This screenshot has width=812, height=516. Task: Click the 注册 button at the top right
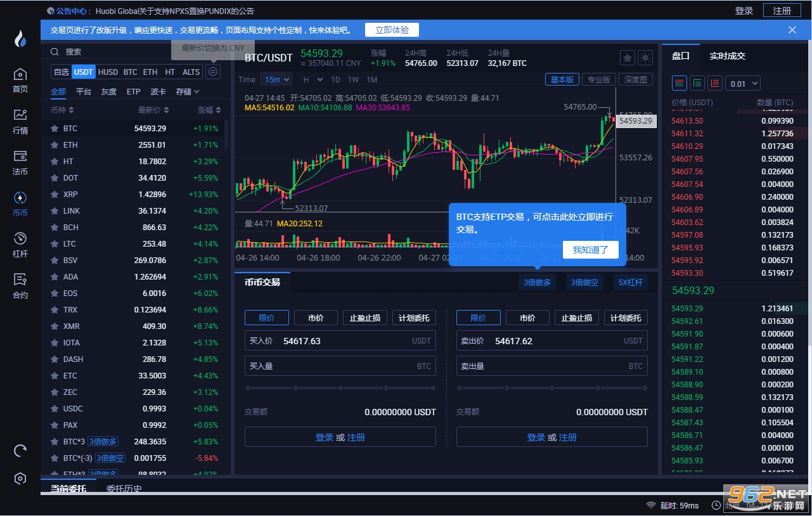(x=782, y=11)
